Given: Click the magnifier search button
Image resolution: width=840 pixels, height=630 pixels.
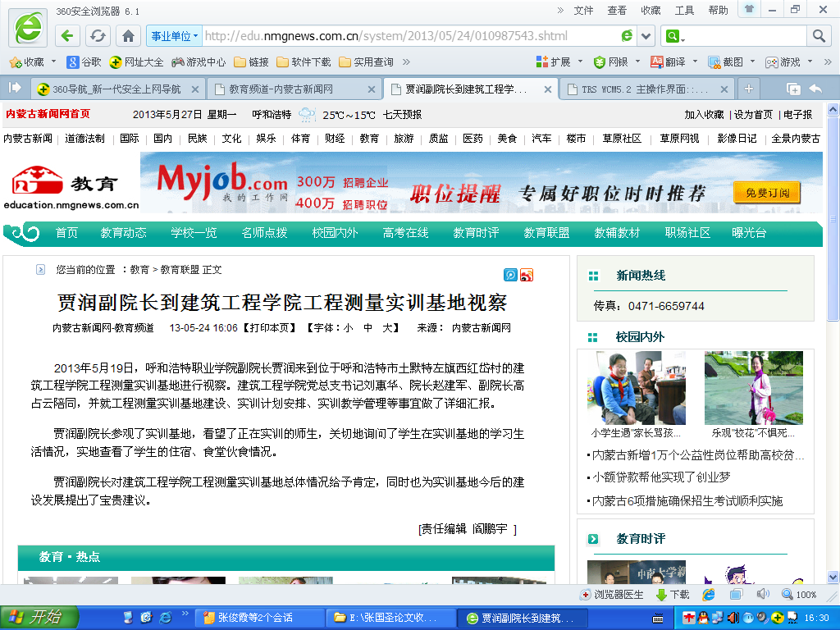Looking at the screenshot, I should (x=818, y=36).
